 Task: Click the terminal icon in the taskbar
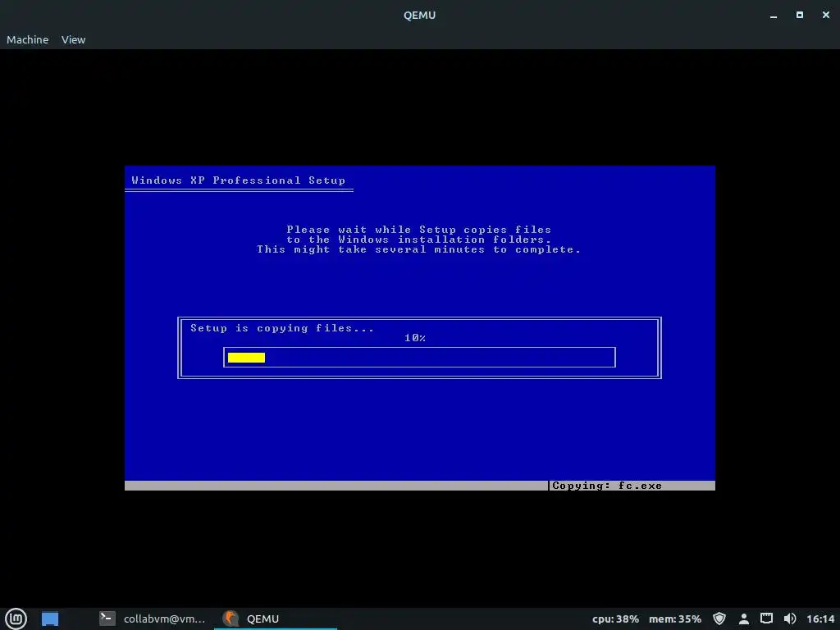(107, 619)
